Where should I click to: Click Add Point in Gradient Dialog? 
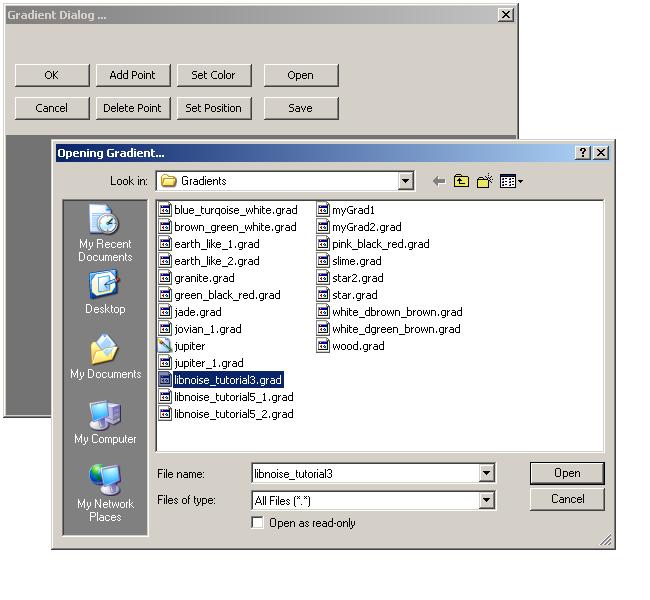coord(133,75)
